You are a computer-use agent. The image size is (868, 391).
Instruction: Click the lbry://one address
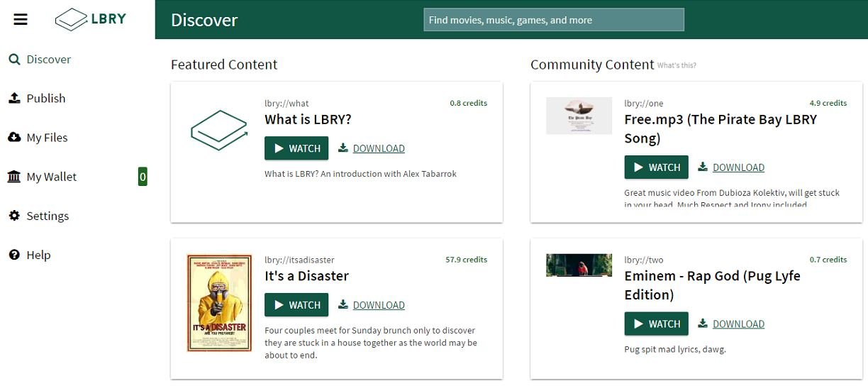(x=644, y=103)
